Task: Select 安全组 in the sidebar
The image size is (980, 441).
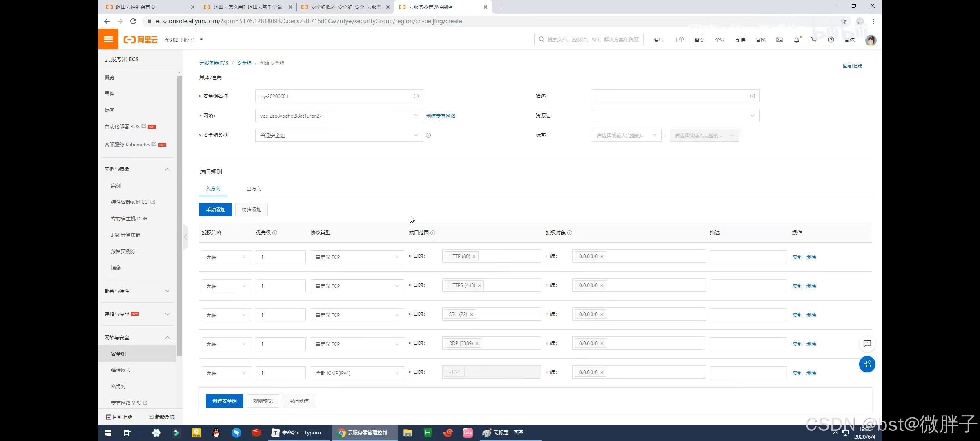Action: 118,354
